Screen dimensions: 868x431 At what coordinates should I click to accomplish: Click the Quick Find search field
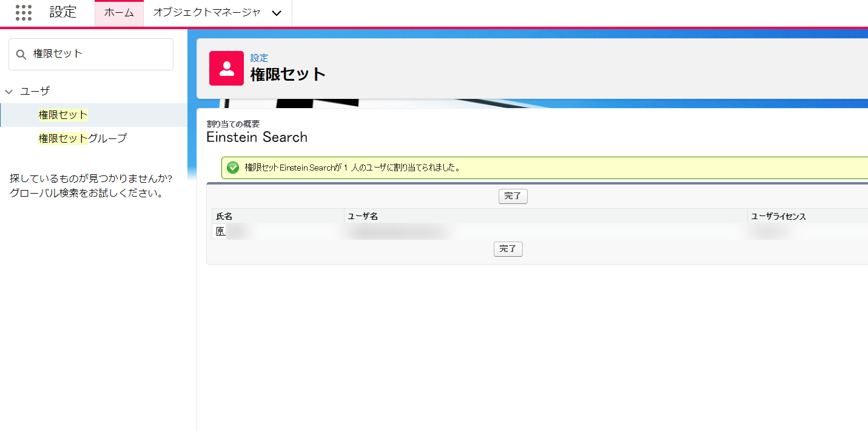97,54
